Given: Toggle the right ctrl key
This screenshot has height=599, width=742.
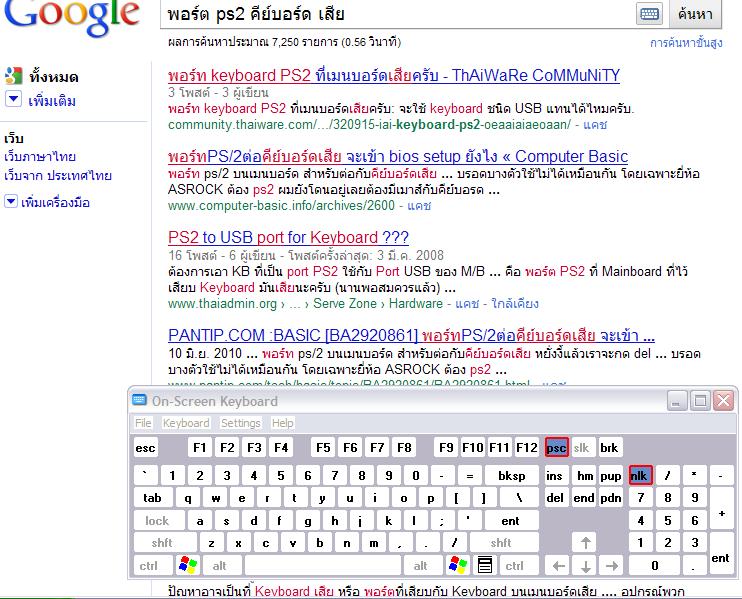Looking at the screenshot, I should click(x=518, y=565).
